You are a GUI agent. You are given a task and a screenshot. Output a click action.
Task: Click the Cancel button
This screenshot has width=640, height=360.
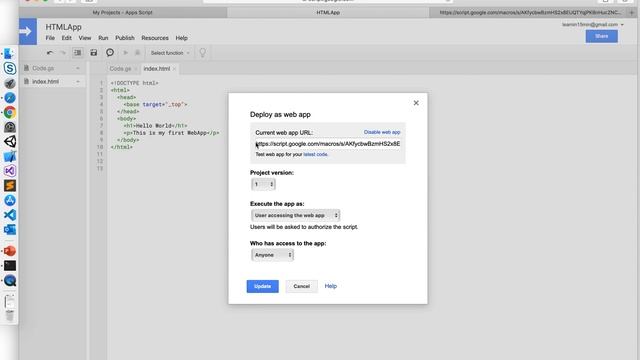pos(302,286)
